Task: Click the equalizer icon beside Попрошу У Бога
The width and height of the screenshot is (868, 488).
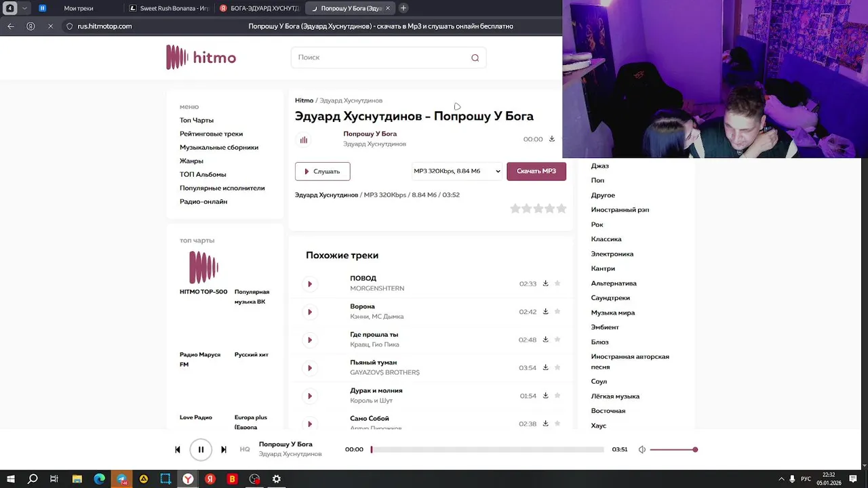Action: (304, 140)
